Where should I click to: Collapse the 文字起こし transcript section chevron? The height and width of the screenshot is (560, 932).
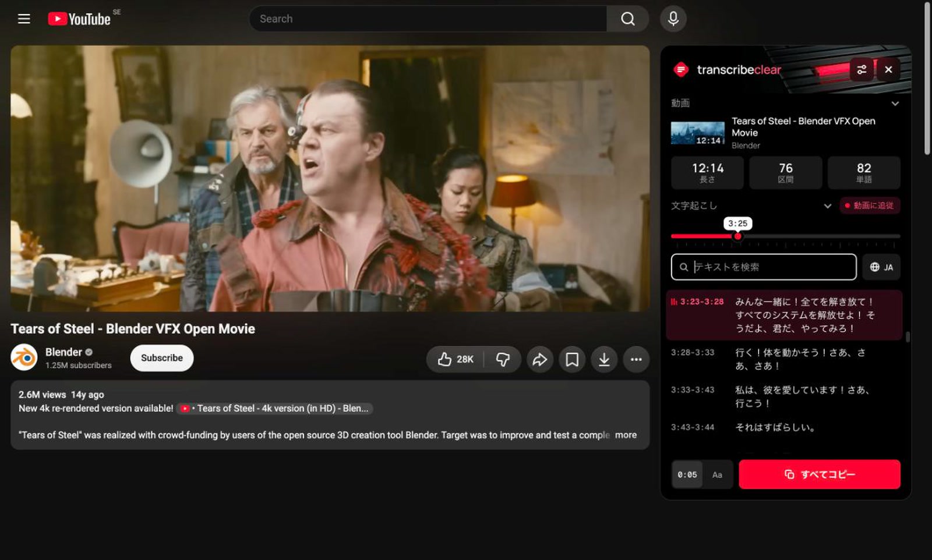[x=827, y=205]
